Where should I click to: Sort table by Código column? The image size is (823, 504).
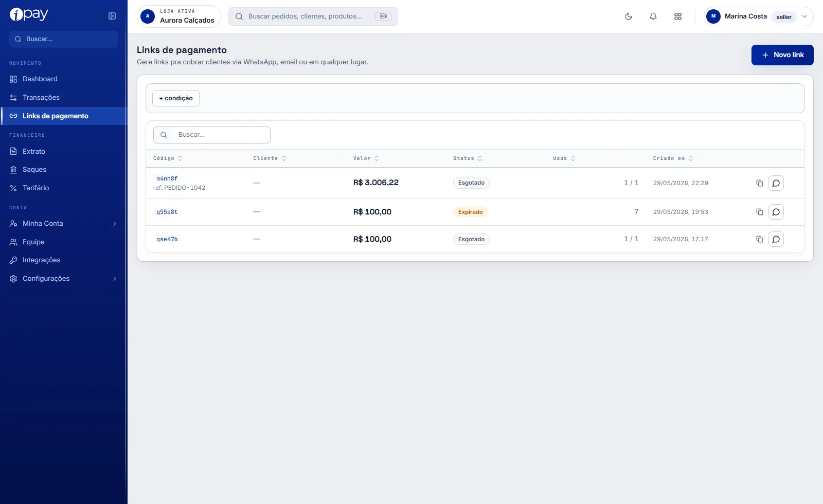pyautogui.click(x=168, y=158)
